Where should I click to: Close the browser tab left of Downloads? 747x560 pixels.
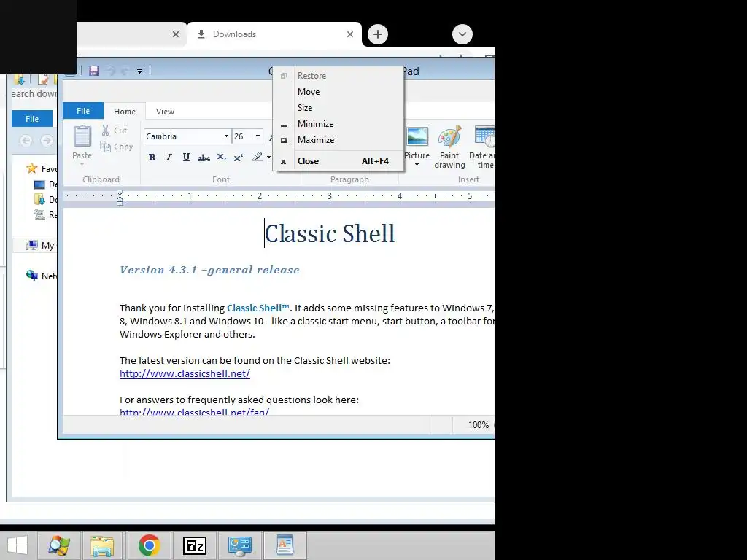(x=176, y=34)
